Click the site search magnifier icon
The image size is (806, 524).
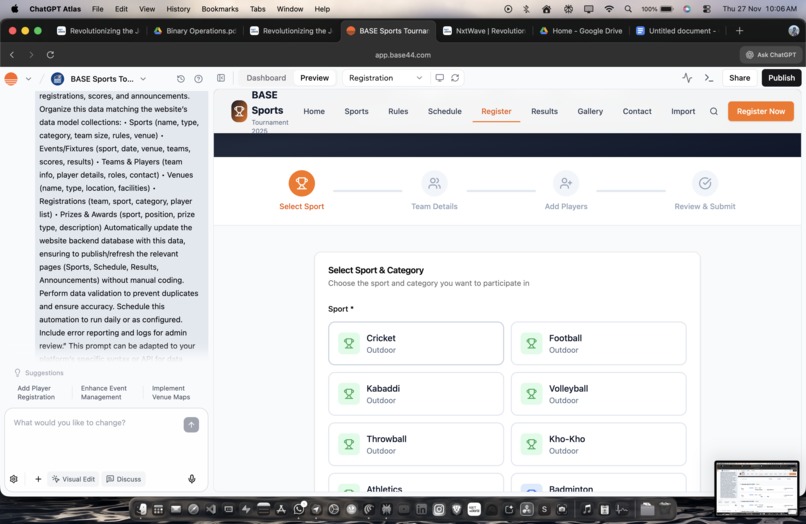point(714,111)
